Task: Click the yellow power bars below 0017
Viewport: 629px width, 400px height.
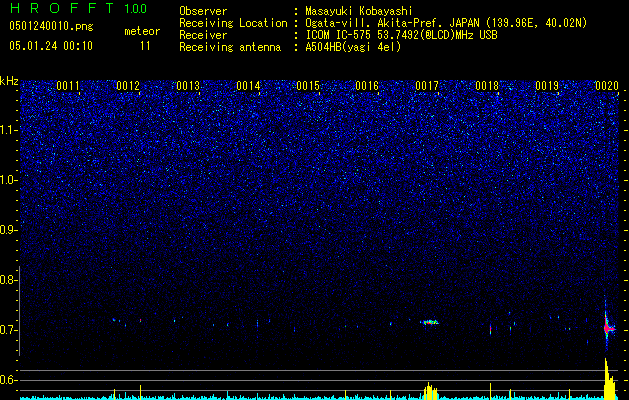Action: click(x=429, y=391)
